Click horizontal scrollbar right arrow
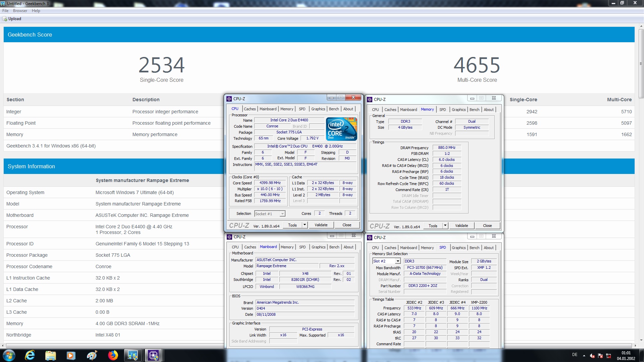This screenshot has width=644, height=362. pos(635,346)
